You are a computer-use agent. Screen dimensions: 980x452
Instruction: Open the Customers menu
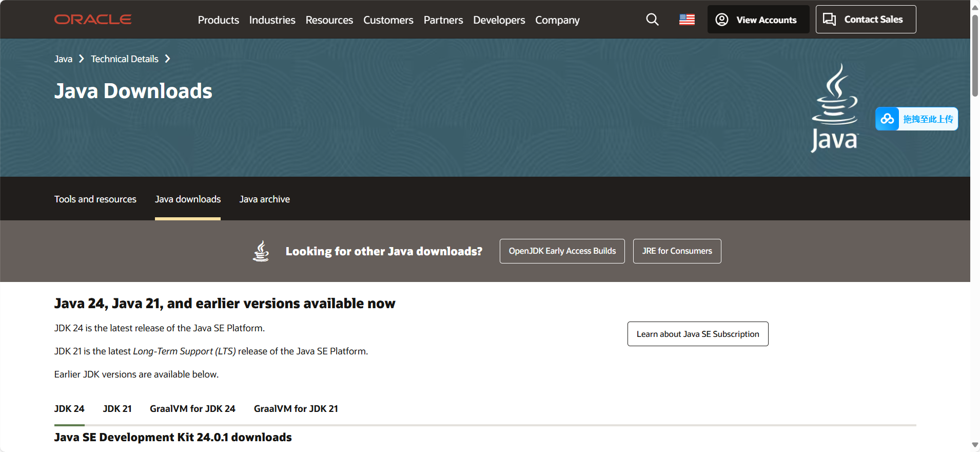[388, 20]
